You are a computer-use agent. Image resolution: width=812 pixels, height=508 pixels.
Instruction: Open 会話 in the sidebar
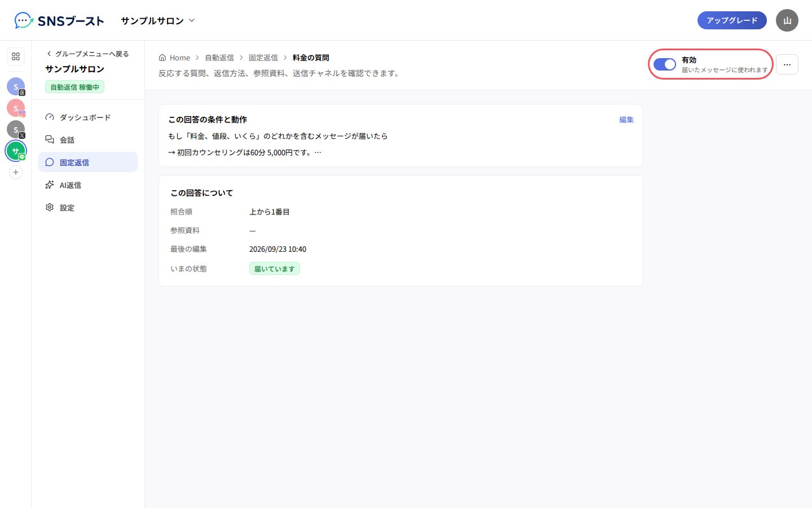point(88,140)
